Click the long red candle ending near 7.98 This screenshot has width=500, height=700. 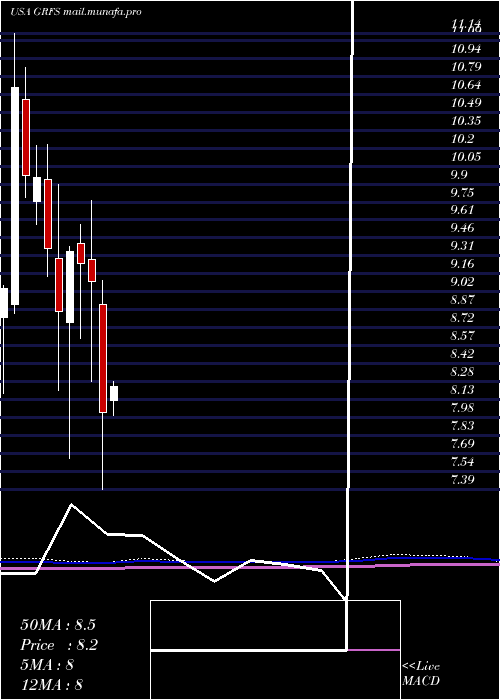pos(103,358)
